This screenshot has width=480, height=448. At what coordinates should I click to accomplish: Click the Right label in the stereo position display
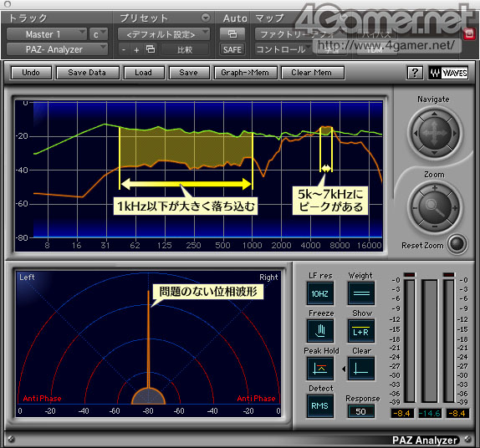click(x=268, y=277)
